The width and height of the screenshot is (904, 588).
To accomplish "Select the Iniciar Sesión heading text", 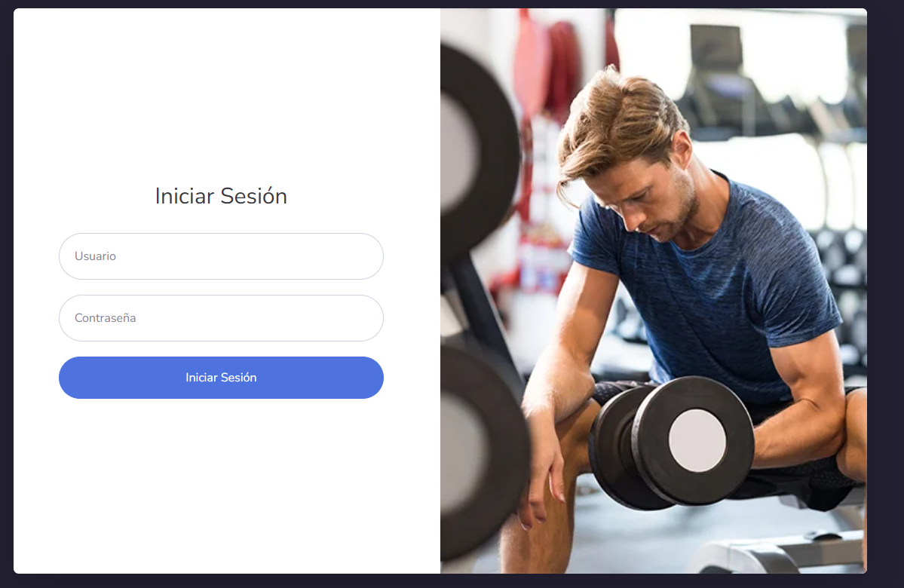I will pyautogui.click(x=221, y=196).
